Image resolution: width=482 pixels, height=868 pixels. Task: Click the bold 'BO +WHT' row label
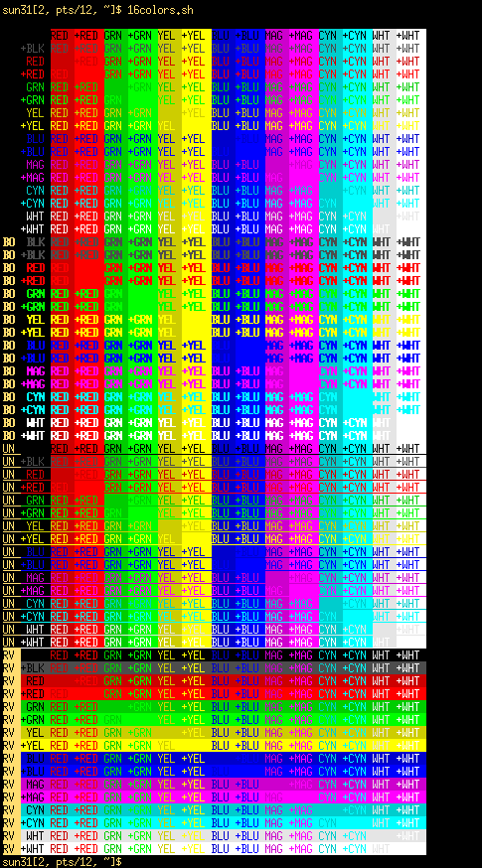[23, 435]
